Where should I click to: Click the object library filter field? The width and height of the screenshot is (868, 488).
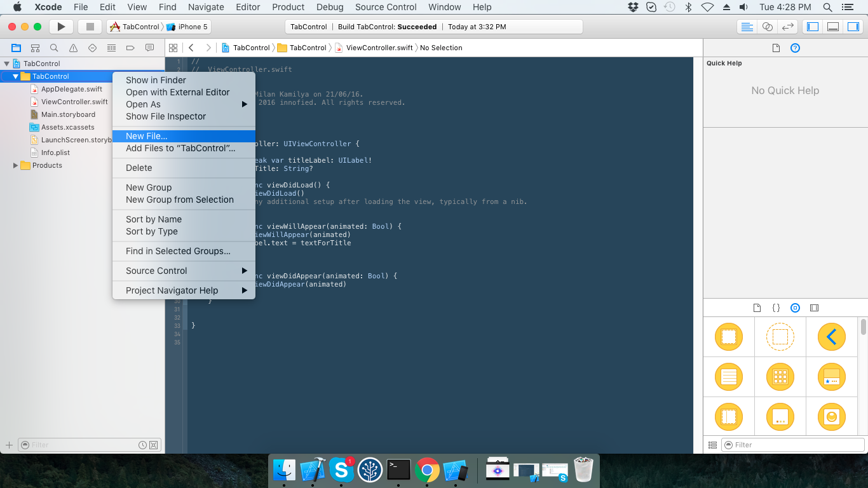click(x=793, y=445)
